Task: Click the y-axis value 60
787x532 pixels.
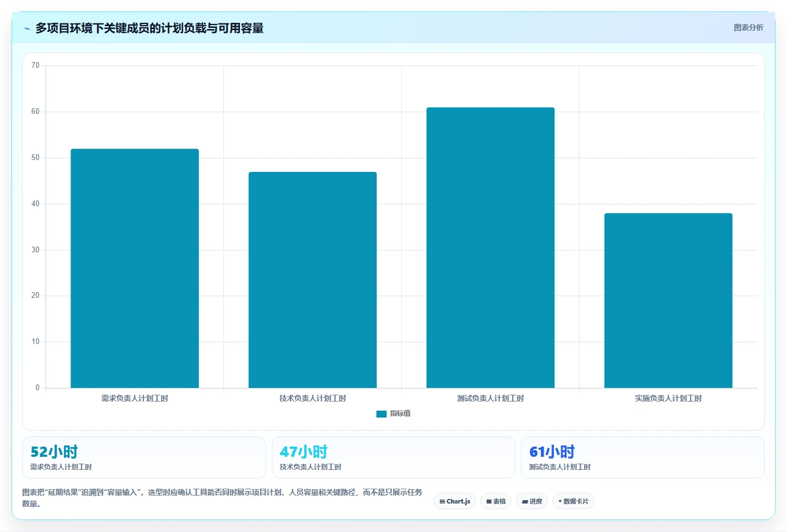Action: [35, 112]
